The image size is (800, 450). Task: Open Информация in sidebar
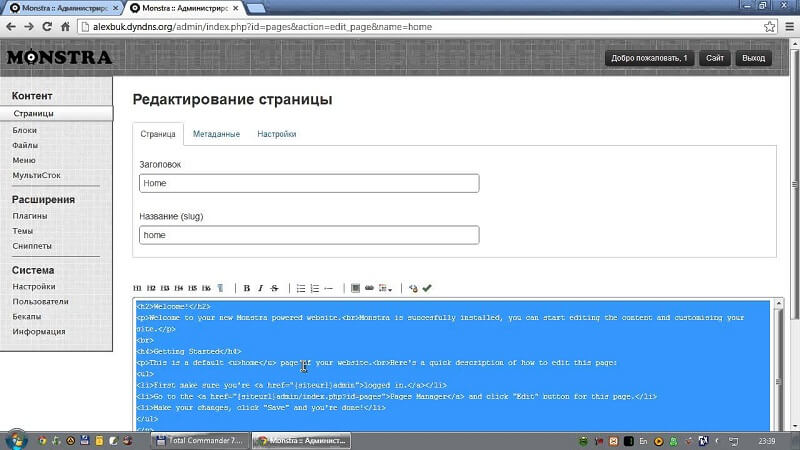pyautogui.click(x=39, y=332)
